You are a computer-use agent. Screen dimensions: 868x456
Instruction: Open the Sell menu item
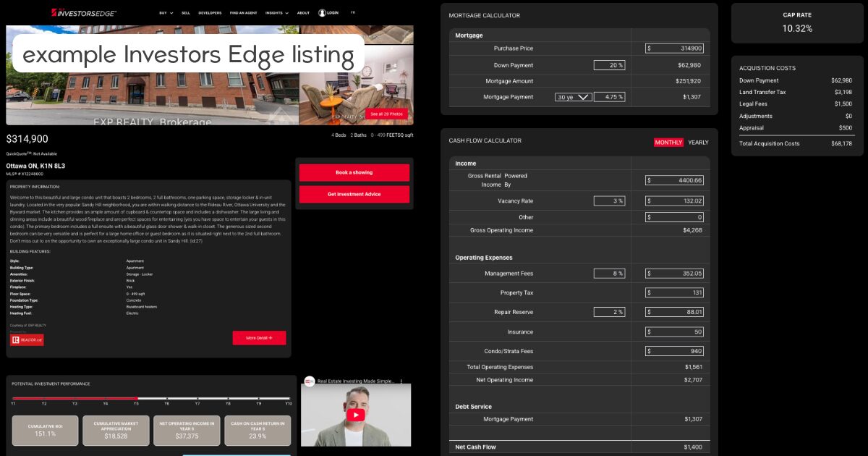186,12
